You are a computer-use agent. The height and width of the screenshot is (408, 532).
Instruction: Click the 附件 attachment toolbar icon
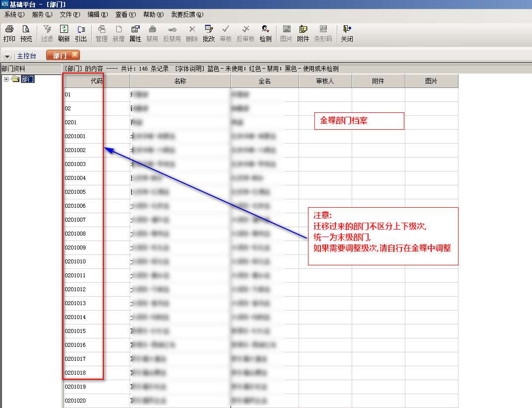tap(303, 33)
